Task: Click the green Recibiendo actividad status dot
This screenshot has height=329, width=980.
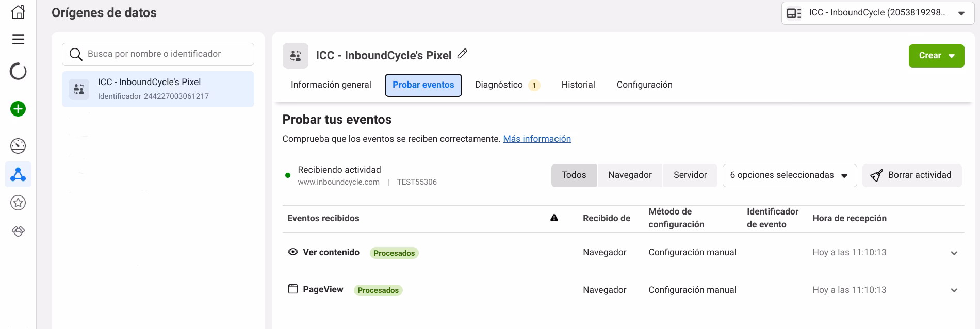Action: point(288,175)
